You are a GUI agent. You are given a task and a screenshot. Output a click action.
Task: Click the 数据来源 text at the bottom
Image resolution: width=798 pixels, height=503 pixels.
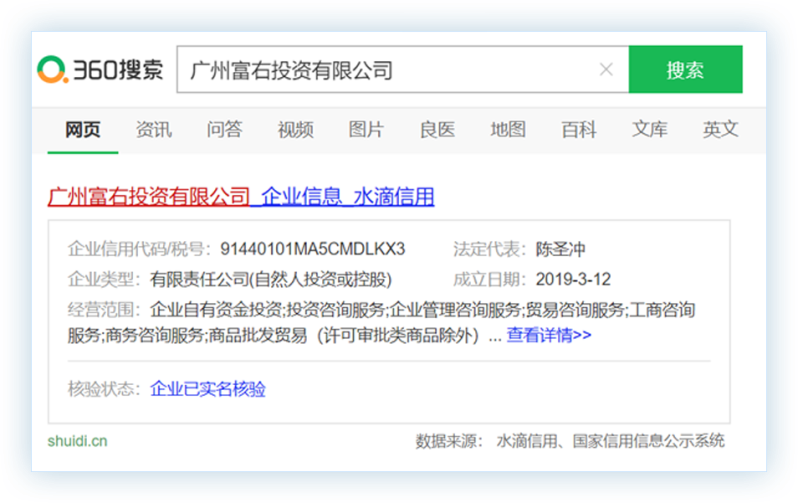pyautogui.click(x=570, y=441)
